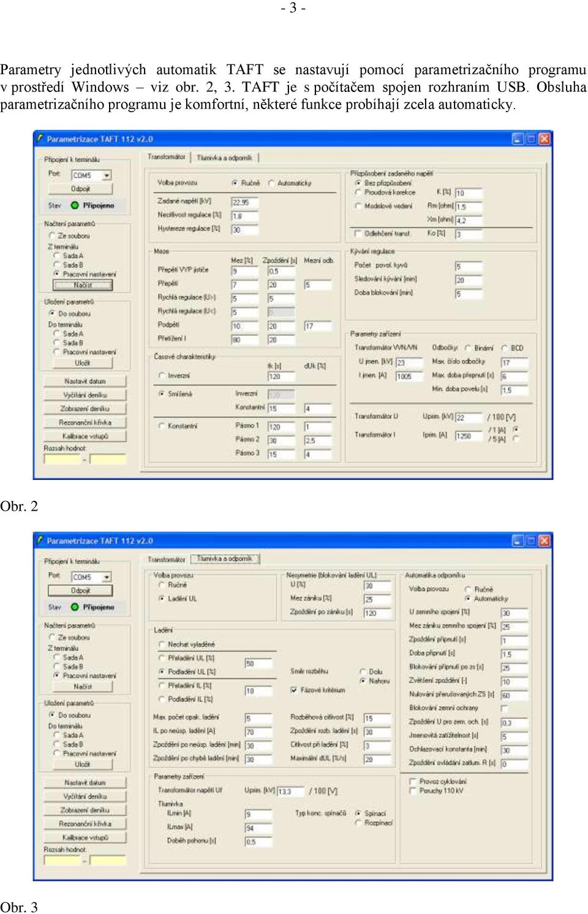Image resolution: width=588 pixels, height=914 pixels.
Task: Switch to Tlumivka a odporník tab, upper window
Action: 224,158
